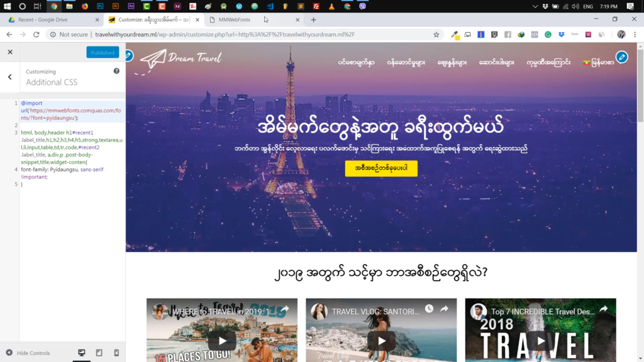644x362 pixels.
Task: Open the third nav item ဈေးနှုန်းများ
Action: click(x=452, y=62)
